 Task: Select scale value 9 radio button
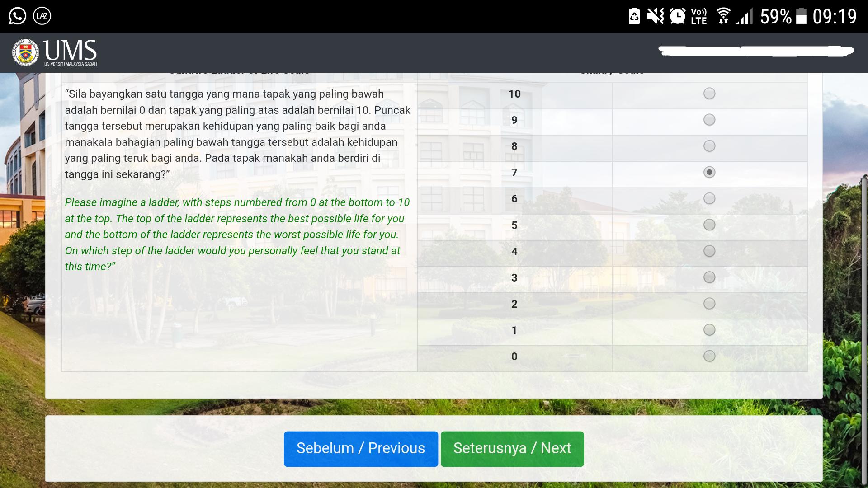(x=709, y=120)
